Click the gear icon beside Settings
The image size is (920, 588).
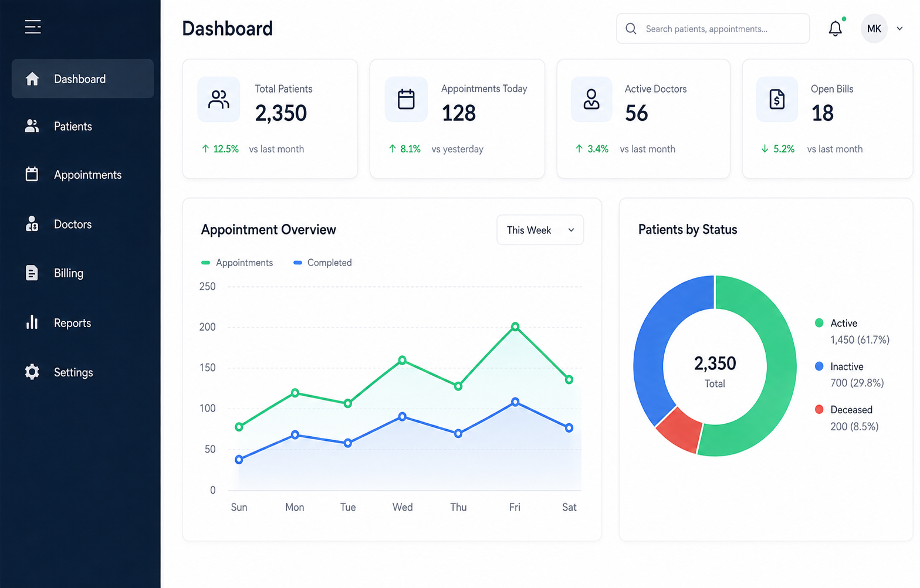(32, 372)
